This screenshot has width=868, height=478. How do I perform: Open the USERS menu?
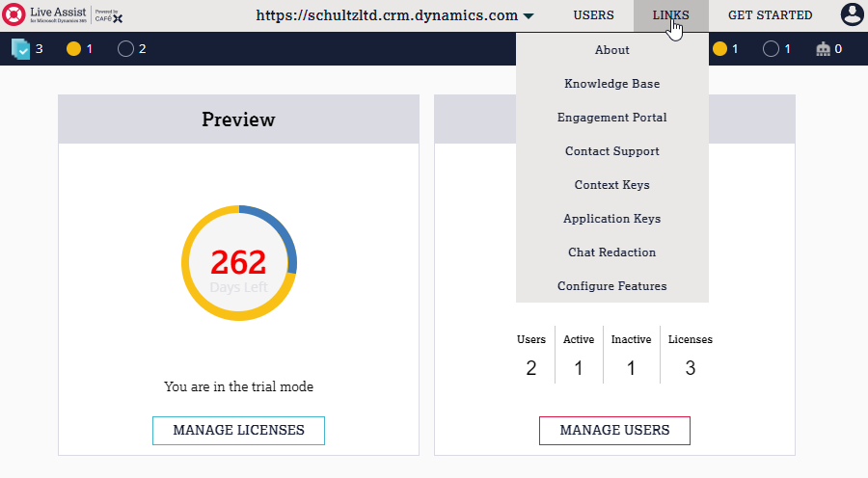click(593, 15)
